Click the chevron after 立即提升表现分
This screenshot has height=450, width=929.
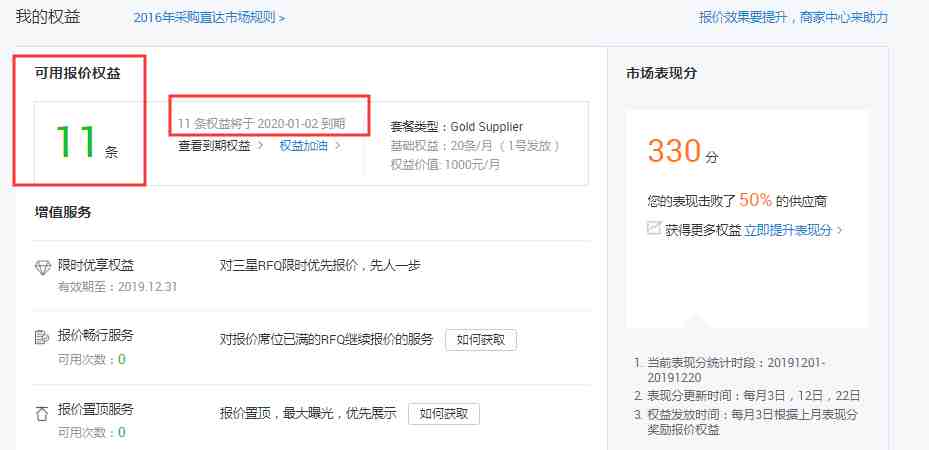click(x=840, y=230)
